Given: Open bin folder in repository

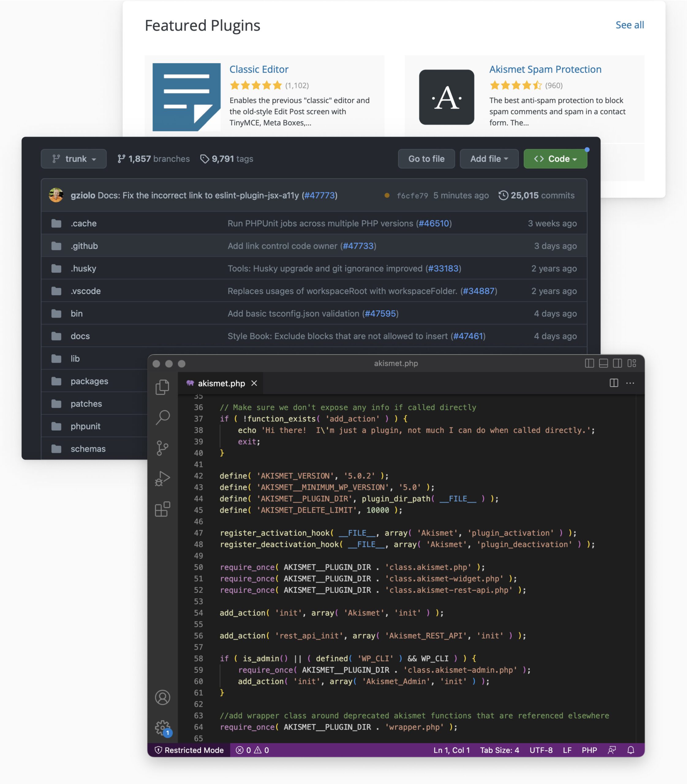Looking at the screenshot, I should [77, 314].
